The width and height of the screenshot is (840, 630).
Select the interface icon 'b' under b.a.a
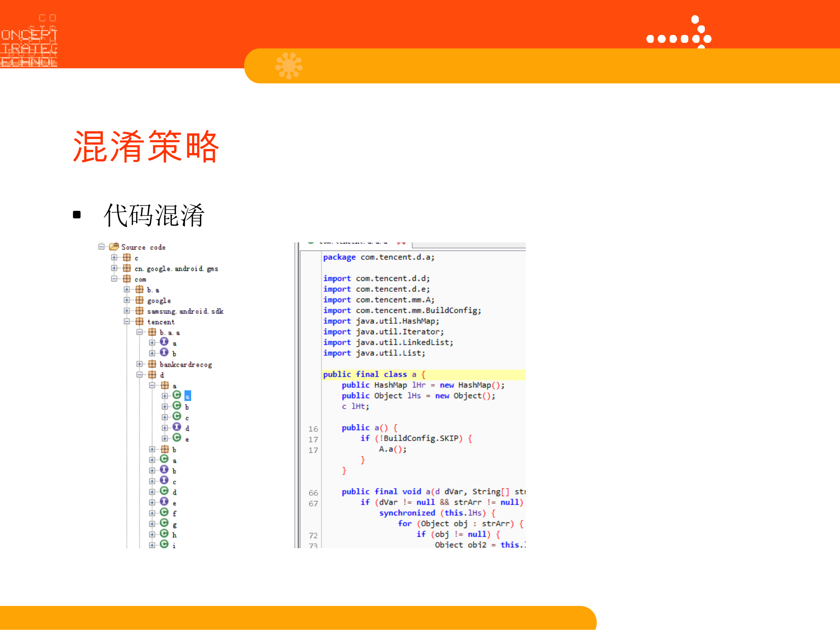click(164, 353)
